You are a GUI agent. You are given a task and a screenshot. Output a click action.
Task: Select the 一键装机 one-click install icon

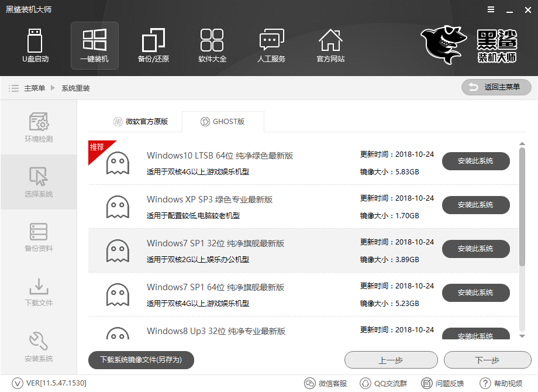pos(94,46)
